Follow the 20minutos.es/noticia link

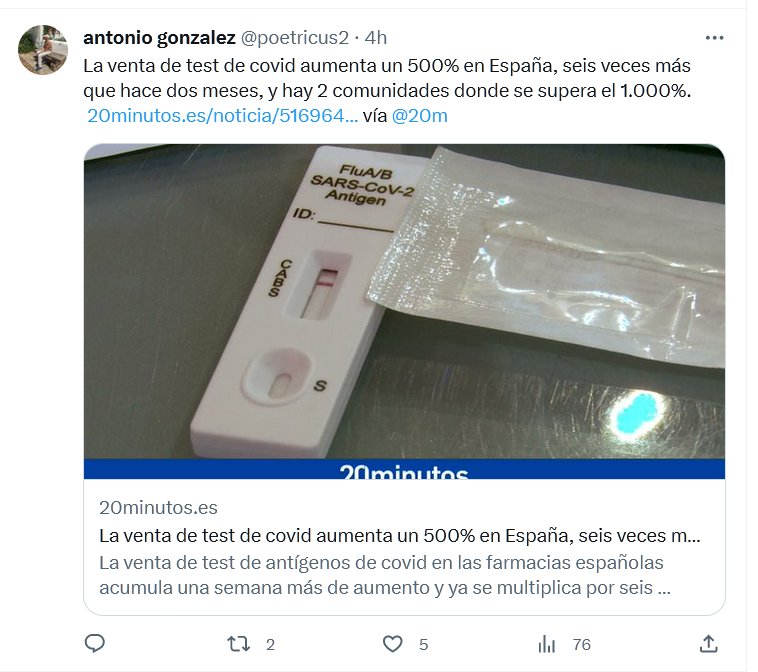tap(222, 116)
